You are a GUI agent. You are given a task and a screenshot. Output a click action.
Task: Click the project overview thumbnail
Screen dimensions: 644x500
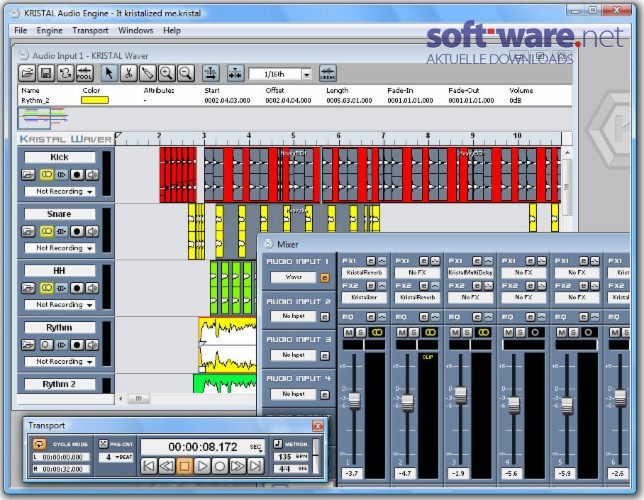pyautogui.click(x=43, y=118)
